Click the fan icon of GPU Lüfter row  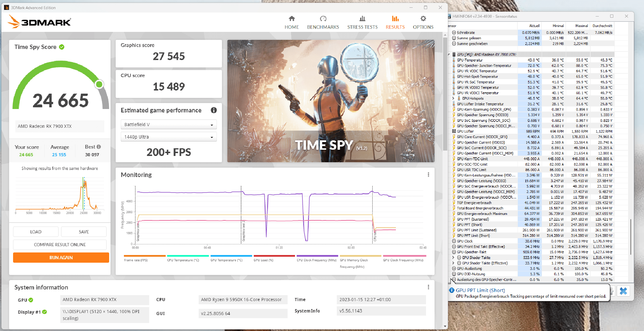pyautogui.click(x=454, y=131)
